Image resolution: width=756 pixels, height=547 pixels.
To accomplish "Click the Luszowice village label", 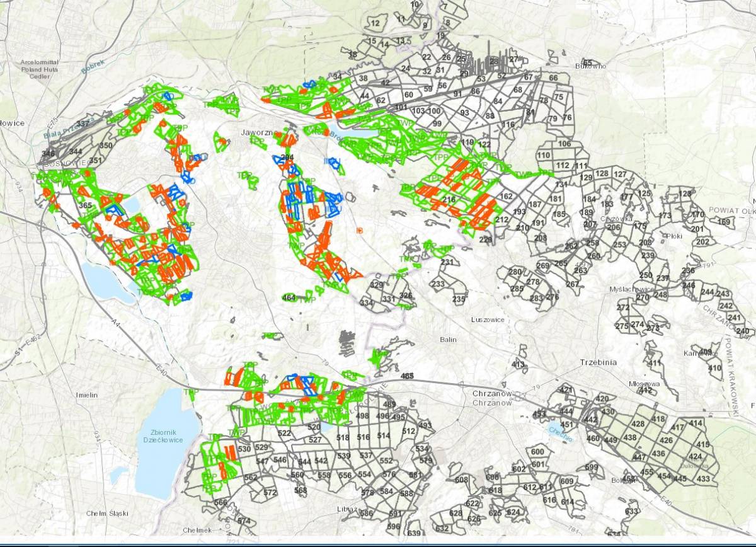I will tap(488, 320).
